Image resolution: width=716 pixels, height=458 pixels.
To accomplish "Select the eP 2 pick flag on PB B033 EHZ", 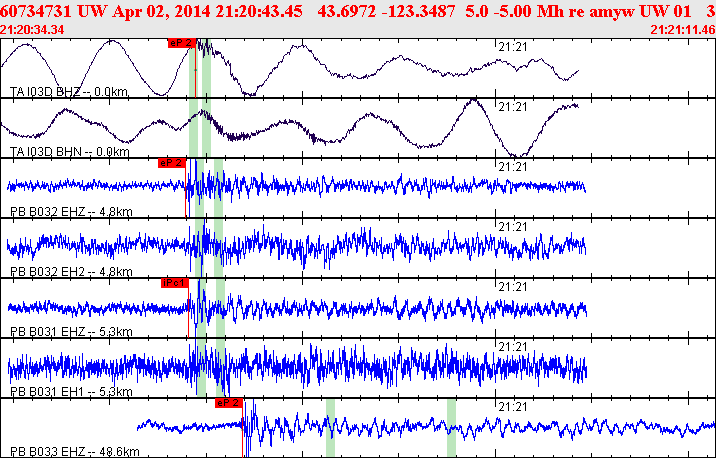I will [229, 403].
